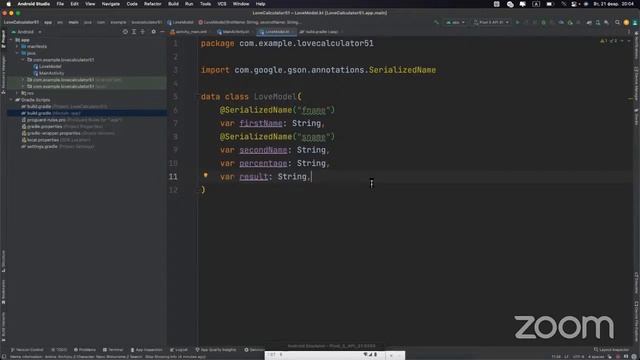
Task: Open the Logcat tool window
Action: pyautogui.click(x=179, y=350)
